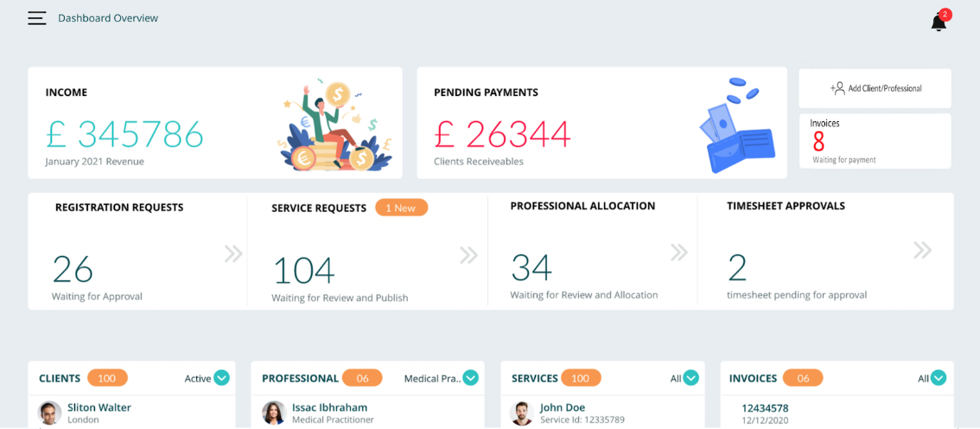This screenshot has width=980, height=429.
Task: Expand the Clients Active filter dropdown
Action: 221,378
